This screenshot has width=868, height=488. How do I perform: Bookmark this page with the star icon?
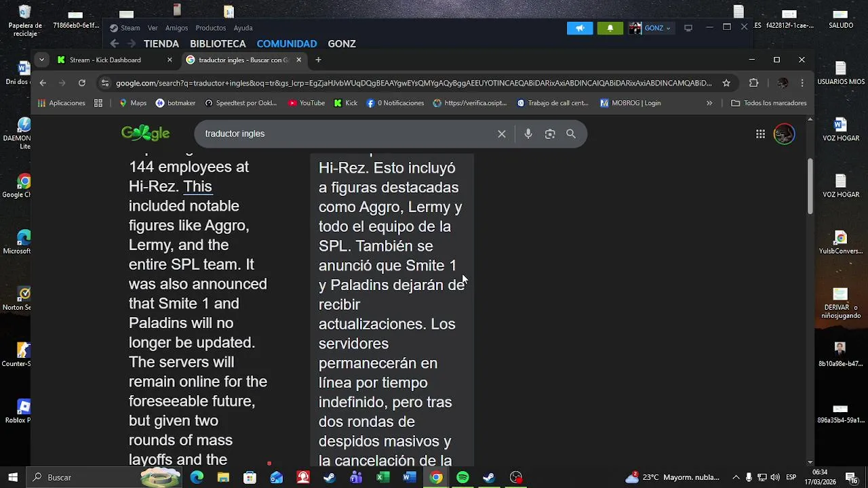click(726, 83)
